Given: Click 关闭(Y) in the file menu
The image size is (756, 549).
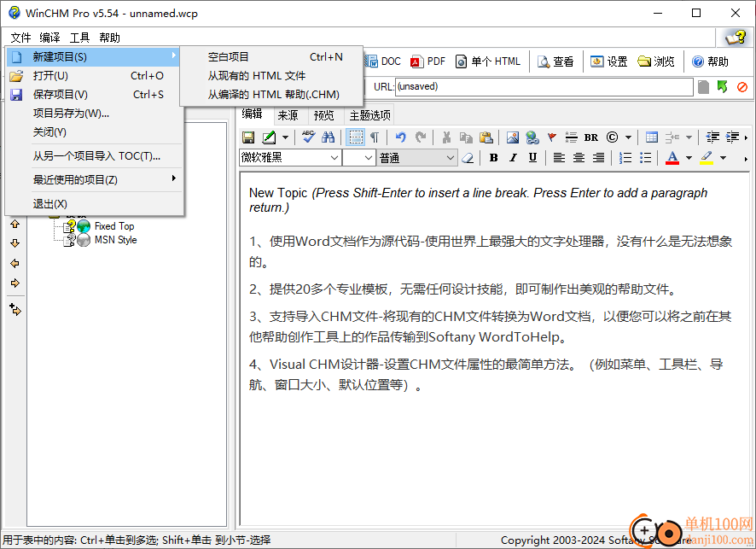Looking at the screenshot, I should [x=94, y=132].
